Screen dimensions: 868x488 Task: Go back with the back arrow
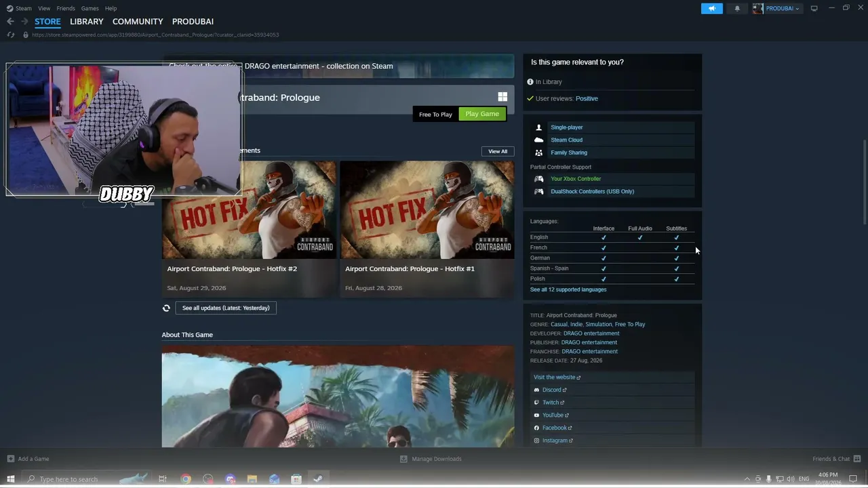click(x=10, y=22)
